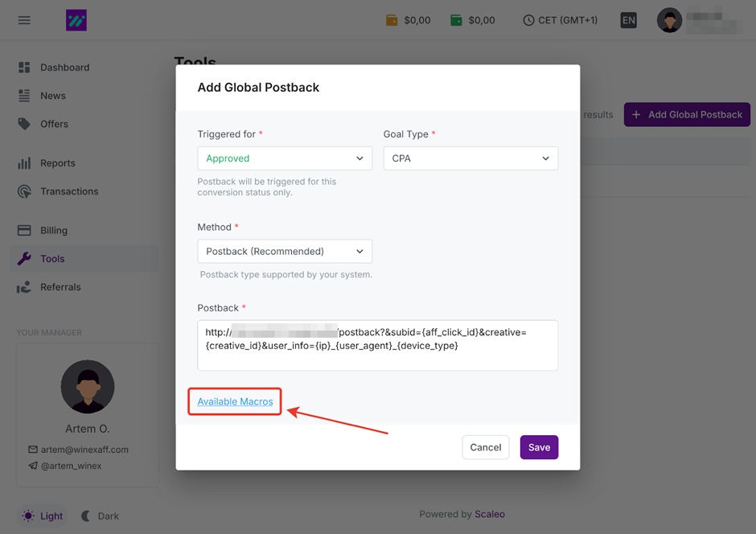Open the EN language selector
The image size is (756, 534).
click(x=628, y=20)
